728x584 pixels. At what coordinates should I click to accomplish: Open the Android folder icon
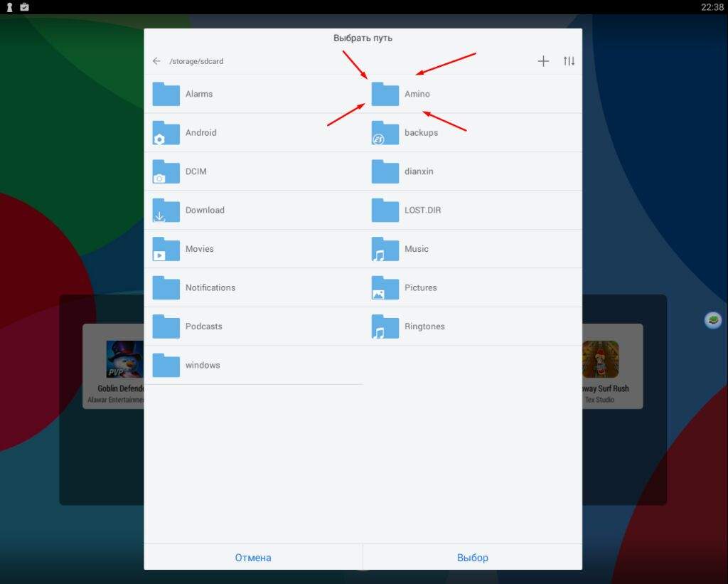[166, 133]
